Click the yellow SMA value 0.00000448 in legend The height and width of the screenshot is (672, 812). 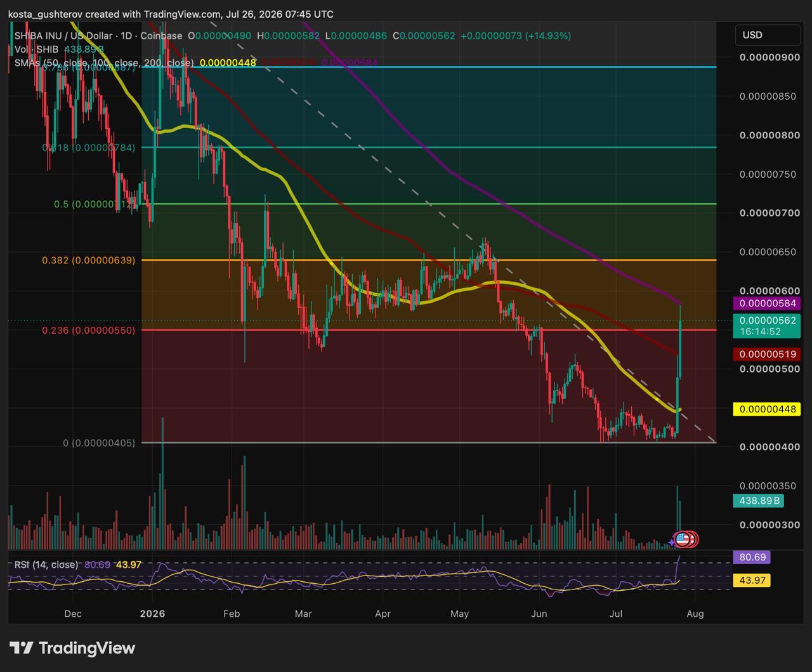[x=228, y=63]
